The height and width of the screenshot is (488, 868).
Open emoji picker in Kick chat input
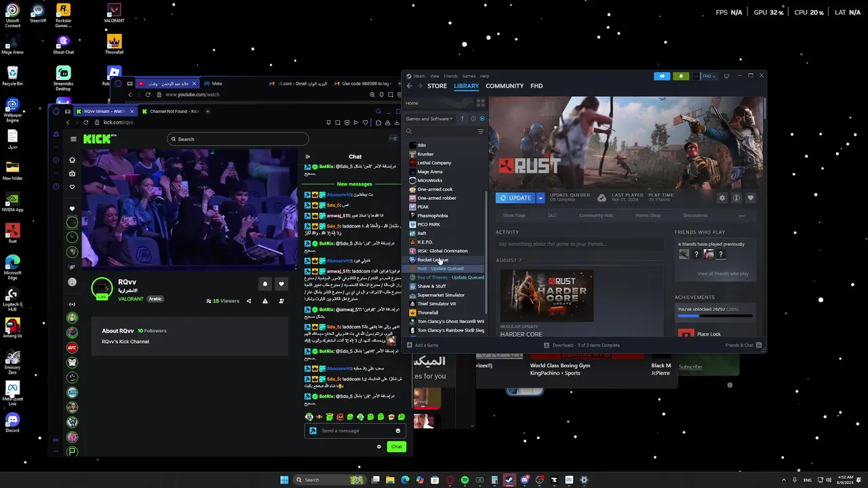click(398, 430)
